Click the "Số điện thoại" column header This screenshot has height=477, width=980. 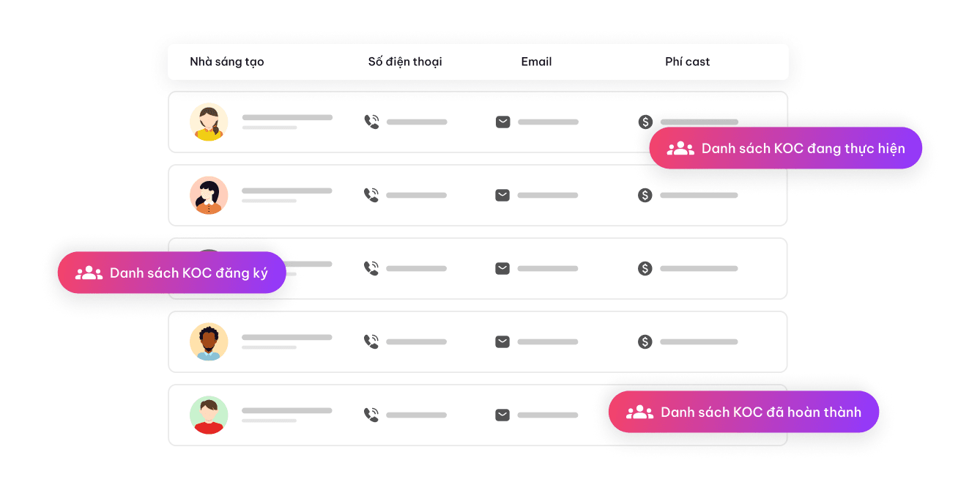405,62
